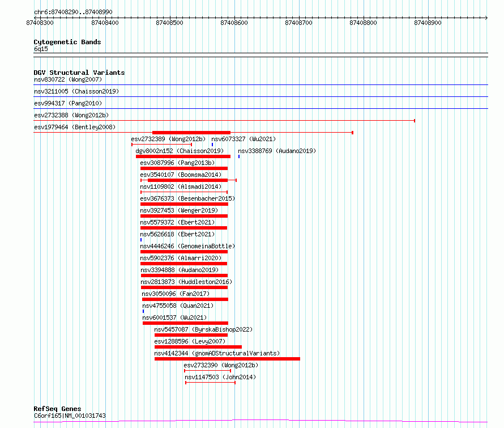Click the nsv6073327 (Wu2021) label
The width and height of the screenshot is (504, 428).
click(x=244, y=139)
